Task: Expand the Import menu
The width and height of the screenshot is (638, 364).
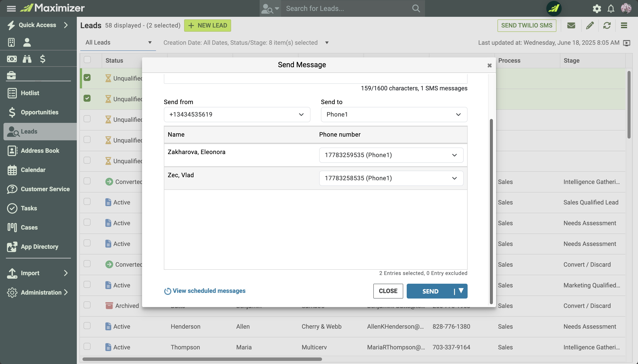Action: (x=38, y=273)
